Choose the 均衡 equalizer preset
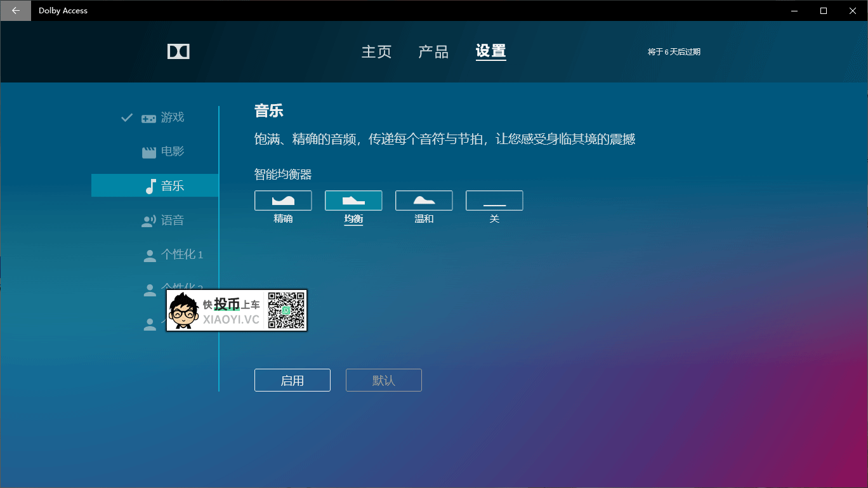This screenshot has height=488, width=868. (353, 201)
